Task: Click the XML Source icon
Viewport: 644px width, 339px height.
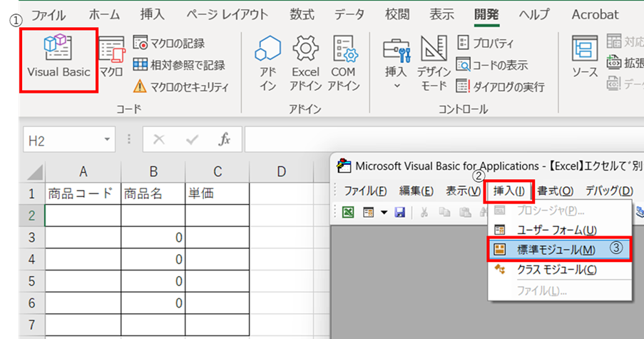Action: (x=585, y=57)
